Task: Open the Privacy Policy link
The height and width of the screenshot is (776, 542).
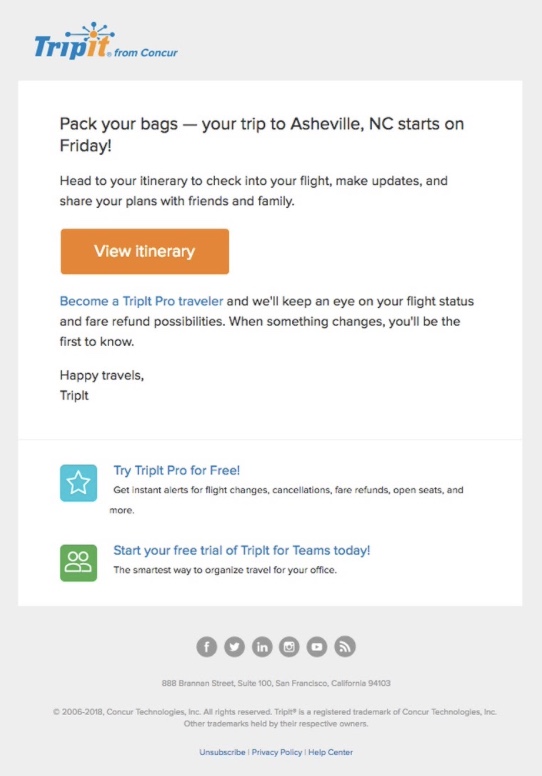Action: click(277, 752)
